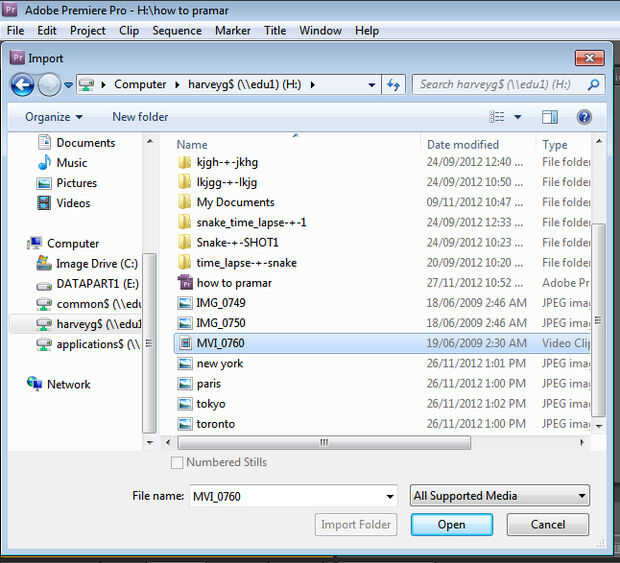
Task: Click the Back navigation arrow button
Action: [x=22, y=85]
